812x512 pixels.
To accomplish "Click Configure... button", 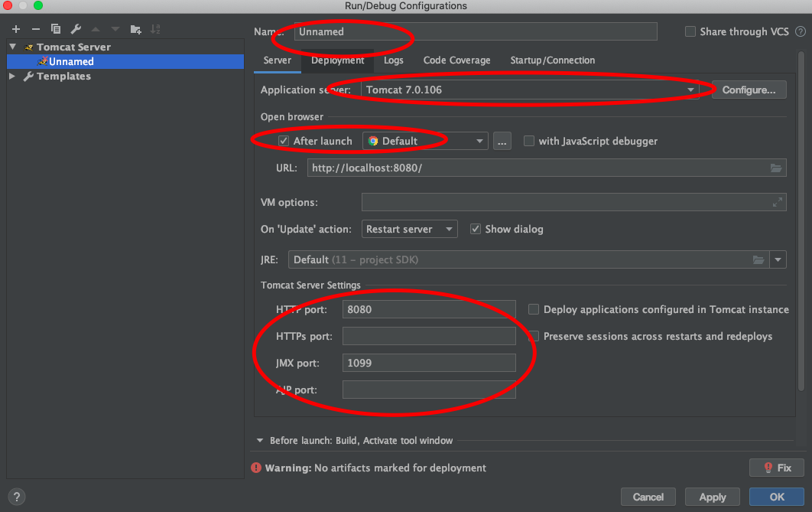I will pos(749,90).
